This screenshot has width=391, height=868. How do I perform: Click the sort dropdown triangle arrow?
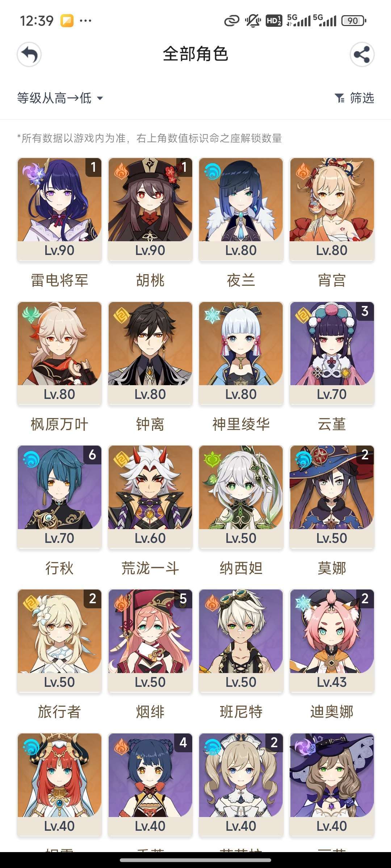pos(100,98)
